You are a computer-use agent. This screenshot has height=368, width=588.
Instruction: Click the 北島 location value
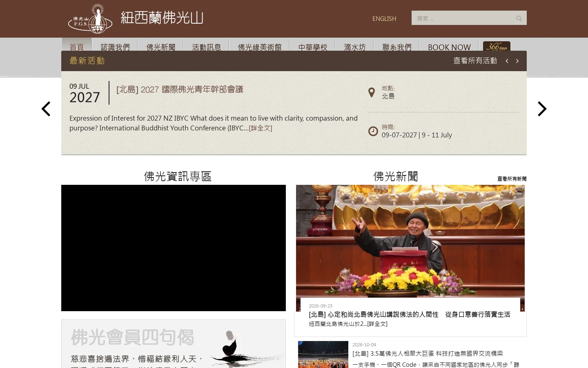[x=388, y=96]
